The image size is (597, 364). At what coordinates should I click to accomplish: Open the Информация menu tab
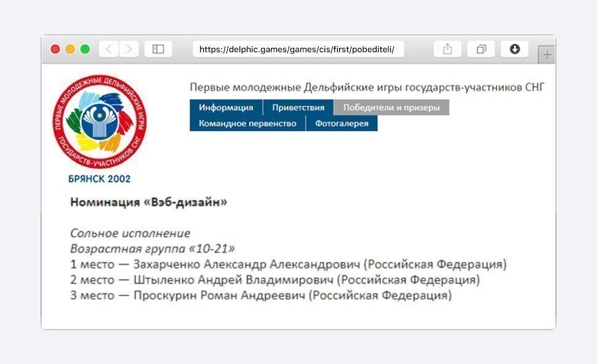coord(226,107)
